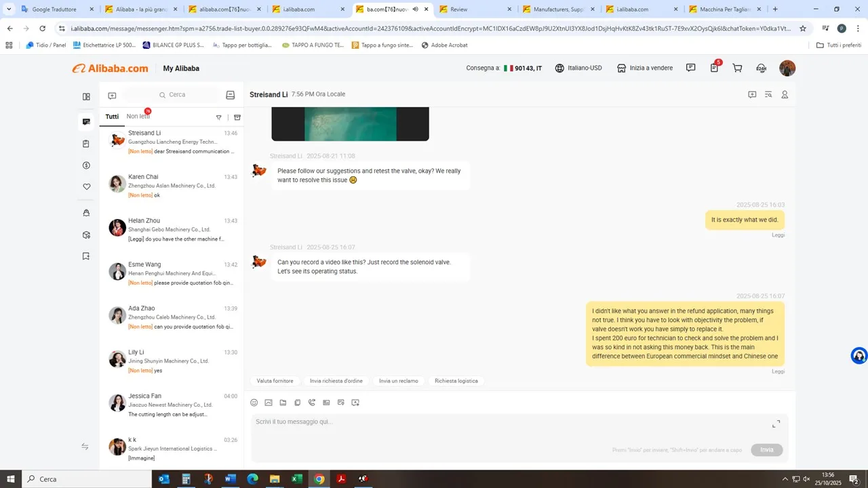The height and width of the screenshot is (488, 868).
Task: Click the orders icon with badge 5
Action: (x=714, y=68)
